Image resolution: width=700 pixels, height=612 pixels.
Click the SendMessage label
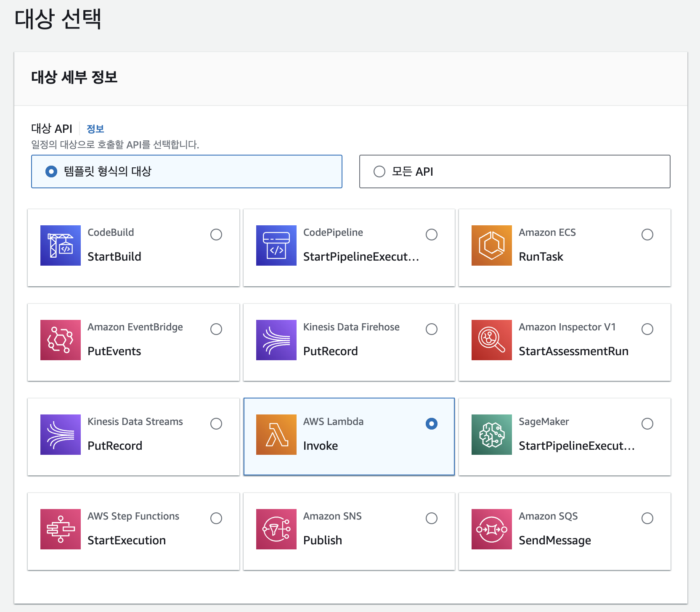point(555,540)
